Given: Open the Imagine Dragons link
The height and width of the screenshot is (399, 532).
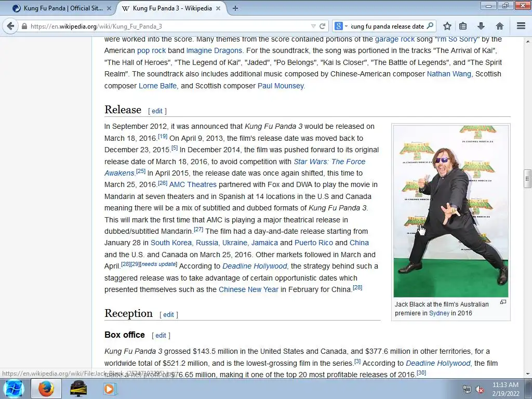Looking at the screenshot, I should coord(214,50).
